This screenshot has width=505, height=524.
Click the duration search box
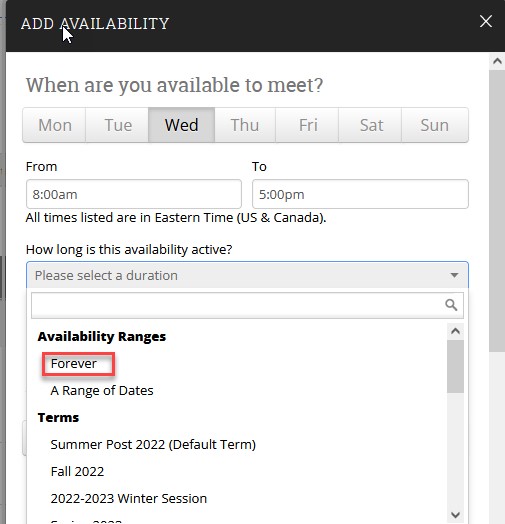point(247,305)
